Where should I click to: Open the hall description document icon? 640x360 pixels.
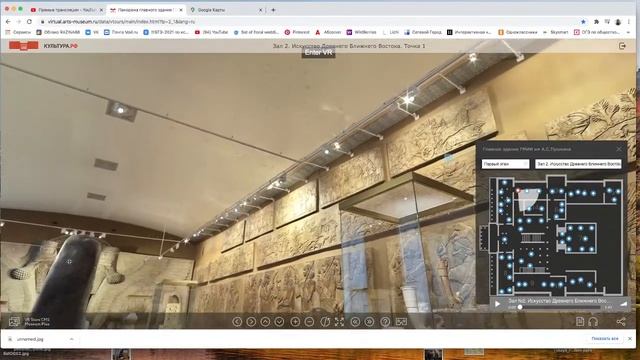click(580, 321)
